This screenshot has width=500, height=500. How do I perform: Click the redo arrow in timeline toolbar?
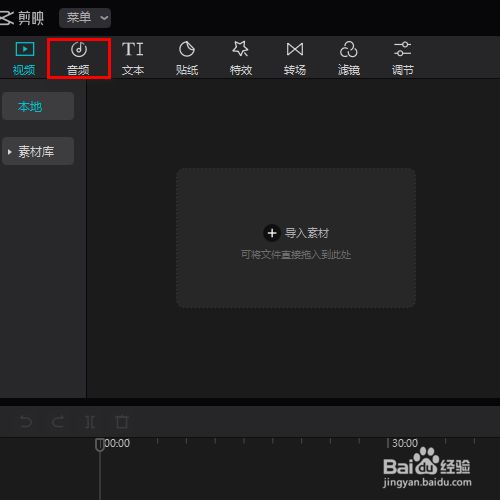pos(58,422)
